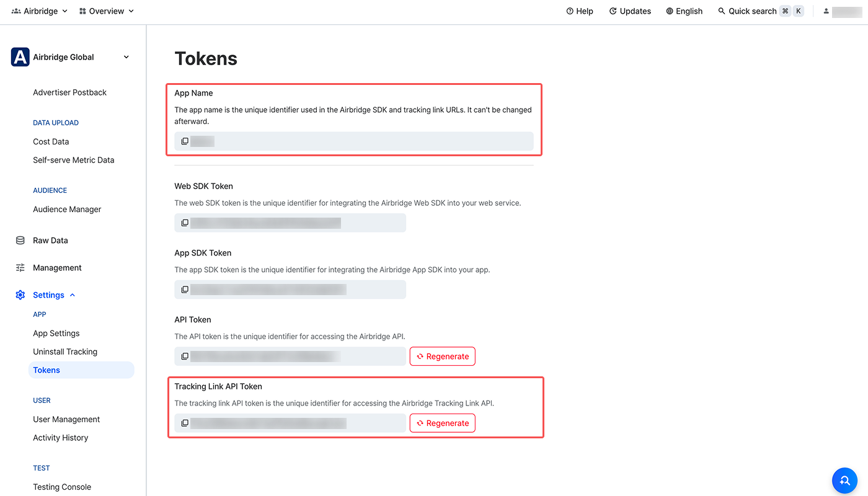
Task: Open Help link in top bar
Action: click(580, 11)
